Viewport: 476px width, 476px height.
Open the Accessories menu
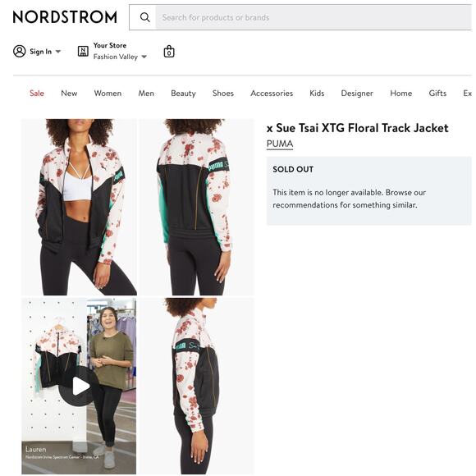272,94
